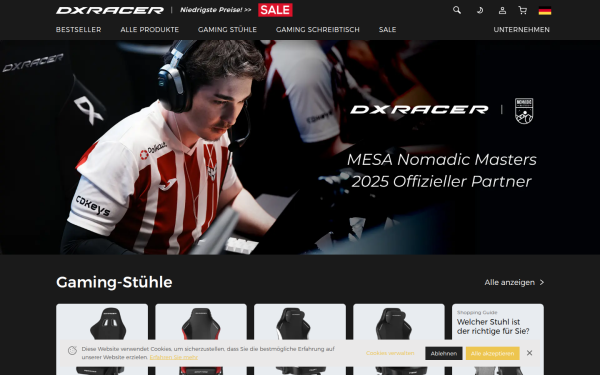The width and height of the screenshot is (600, 375).
Task: Open the user account icon
Action: [x=502, y=10]
